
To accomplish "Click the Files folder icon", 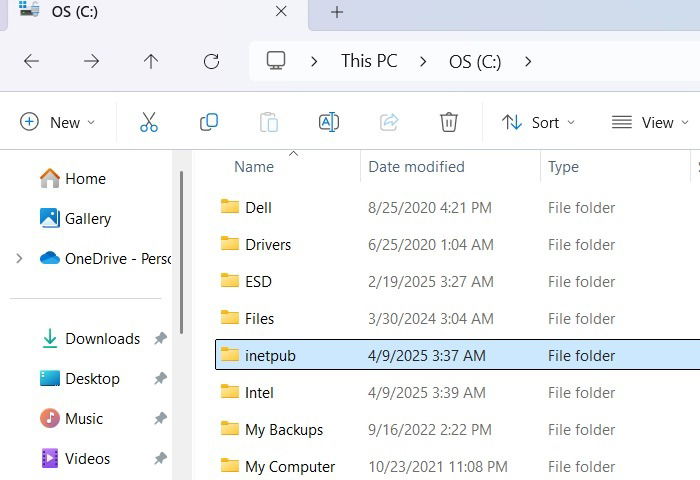I will [x=230, y=317].
